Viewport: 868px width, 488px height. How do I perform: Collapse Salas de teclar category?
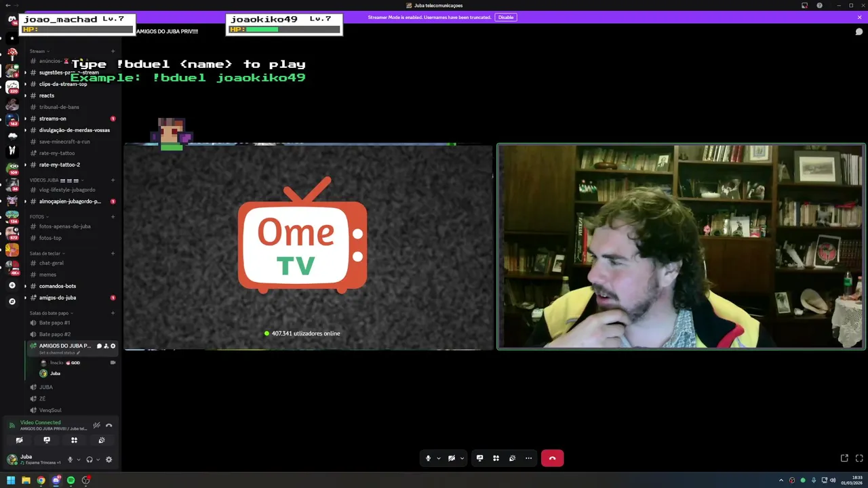tap(47, 253)
